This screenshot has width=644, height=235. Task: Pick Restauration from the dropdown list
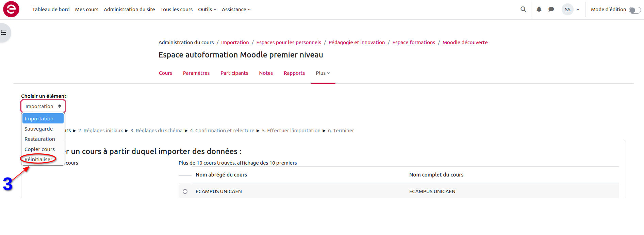pos(39,139)
